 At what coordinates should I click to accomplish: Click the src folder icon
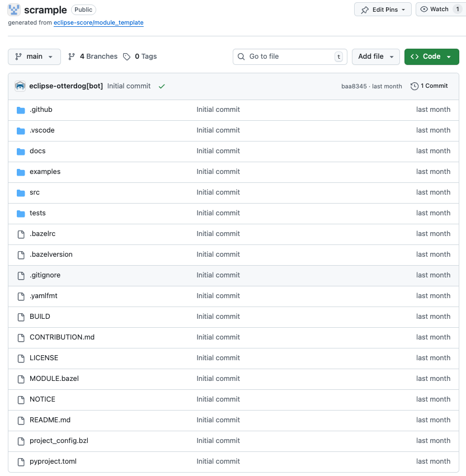tap(20, 192)
